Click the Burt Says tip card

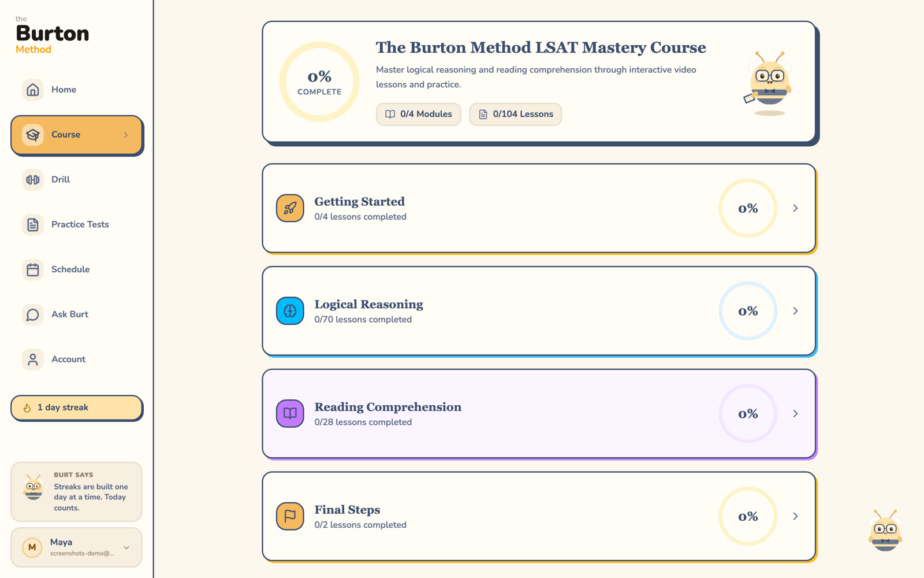coord(77,492)
